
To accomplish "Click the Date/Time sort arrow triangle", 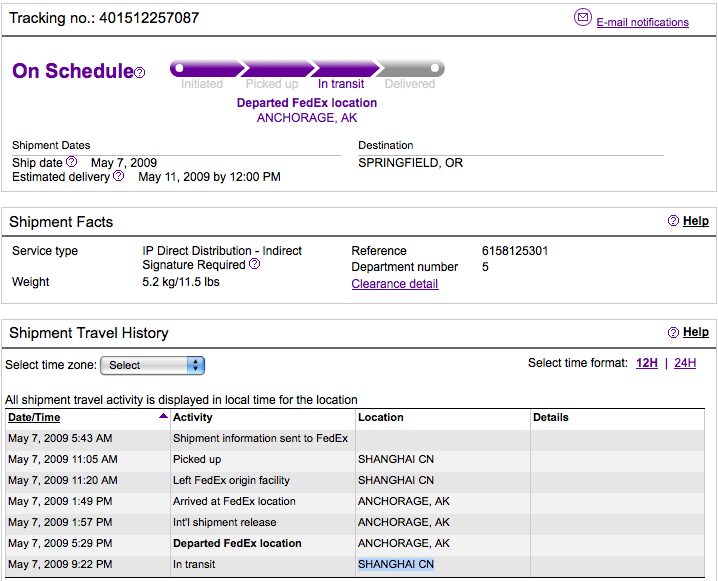I will click(x=163, y=416).
